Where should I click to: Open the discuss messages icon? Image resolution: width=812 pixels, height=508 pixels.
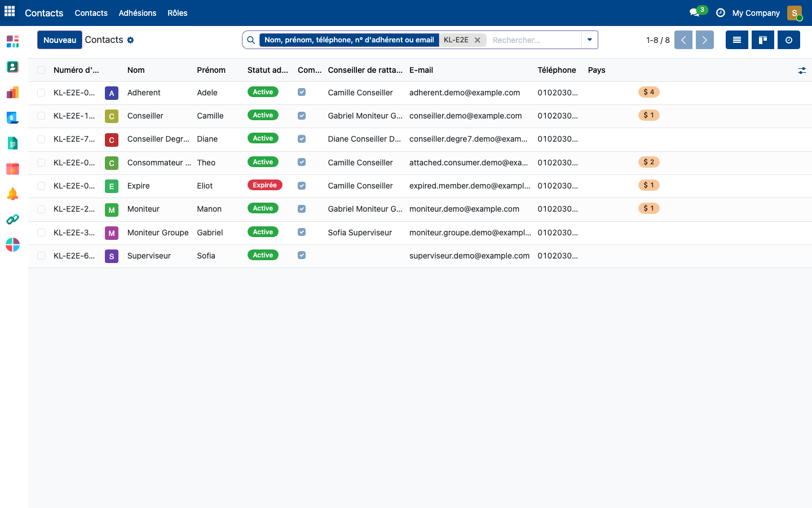[x=694, y=12]
